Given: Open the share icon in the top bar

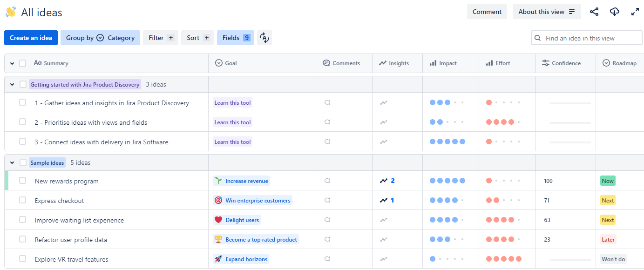Looking at the screenshot, I should pos(594,12).
